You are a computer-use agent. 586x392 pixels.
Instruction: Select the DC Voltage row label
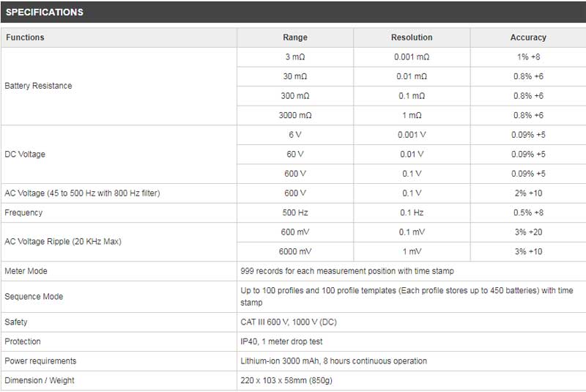pos(26,155)
